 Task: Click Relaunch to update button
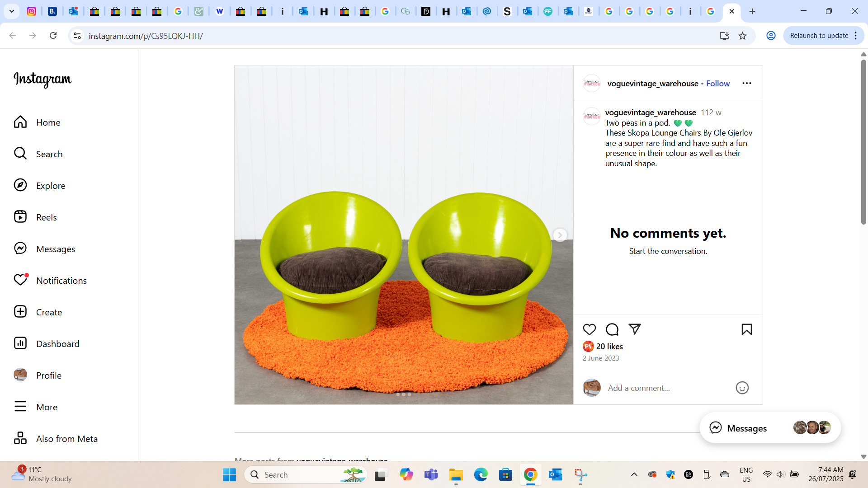[x=819, y=36]
